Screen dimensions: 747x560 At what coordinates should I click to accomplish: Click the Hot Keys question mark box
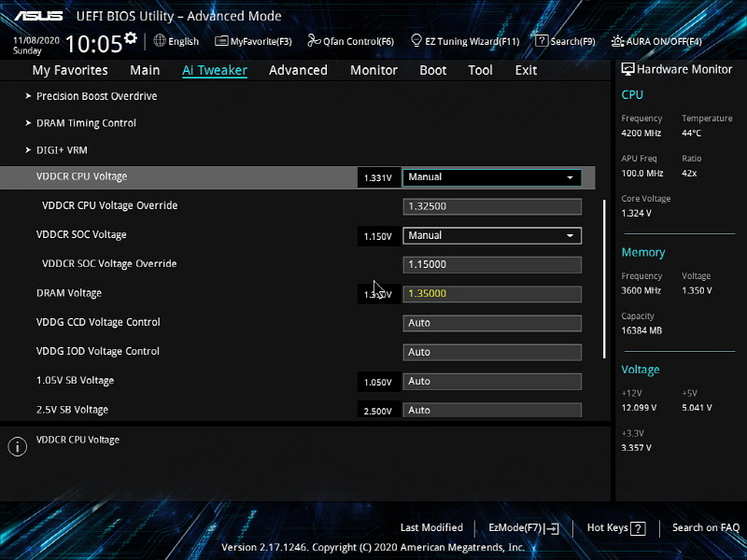point(638,528)
